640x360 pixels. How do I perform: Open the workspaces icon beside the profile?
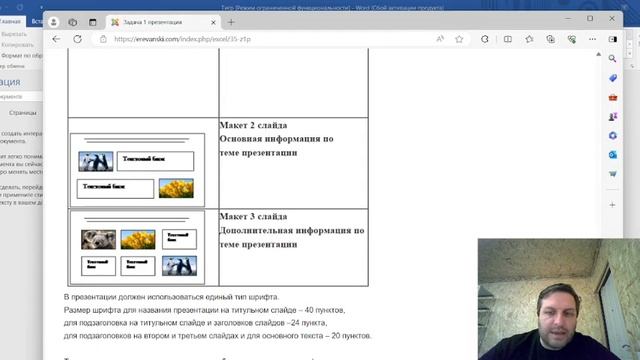tap(73, 22)
